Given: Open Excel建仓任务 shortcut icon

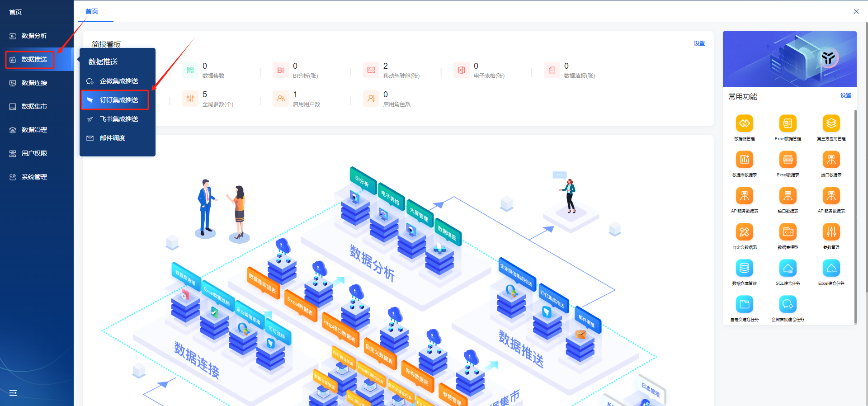Looking at the screenshot, I should (831, 268).
